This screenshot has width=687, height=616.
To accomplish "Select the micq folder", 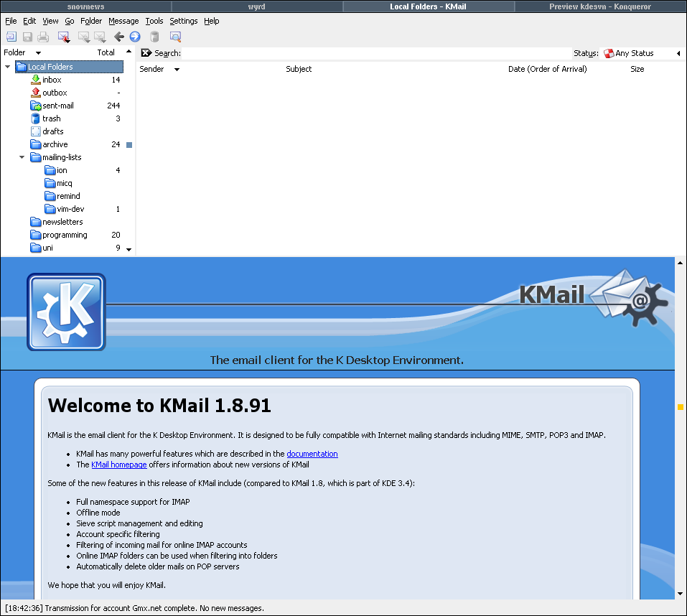I will [64, 183].
